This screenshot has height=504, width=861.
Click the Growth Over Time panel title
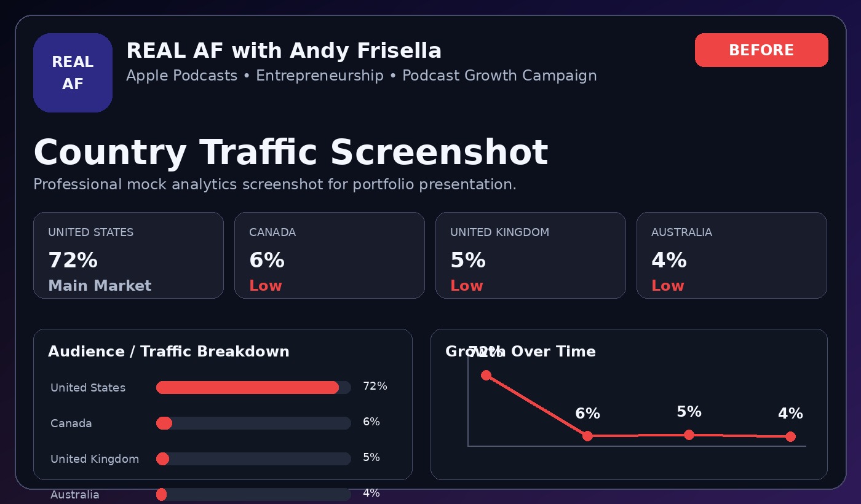click(520, 352)
